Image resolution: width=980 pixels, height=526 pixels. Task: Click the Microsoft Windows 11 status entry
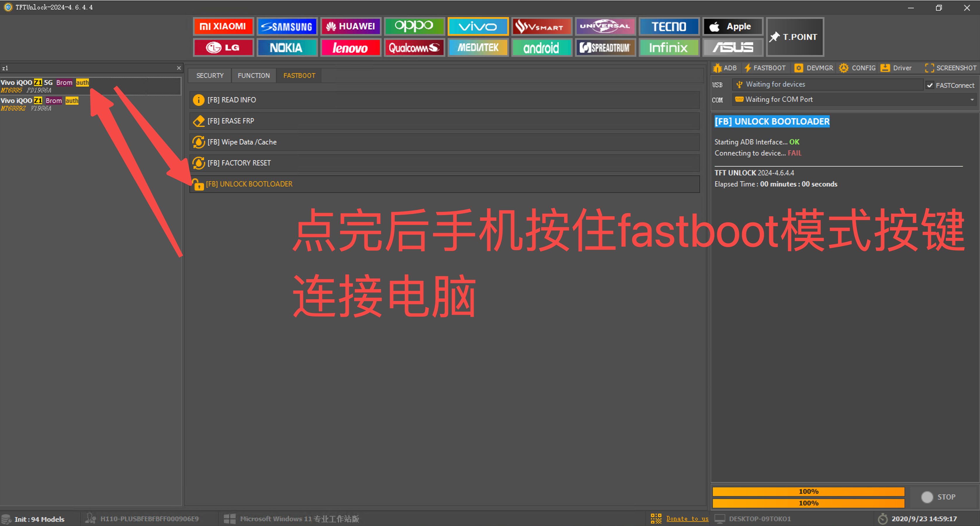pyautogui.click(x=299, y=519)
